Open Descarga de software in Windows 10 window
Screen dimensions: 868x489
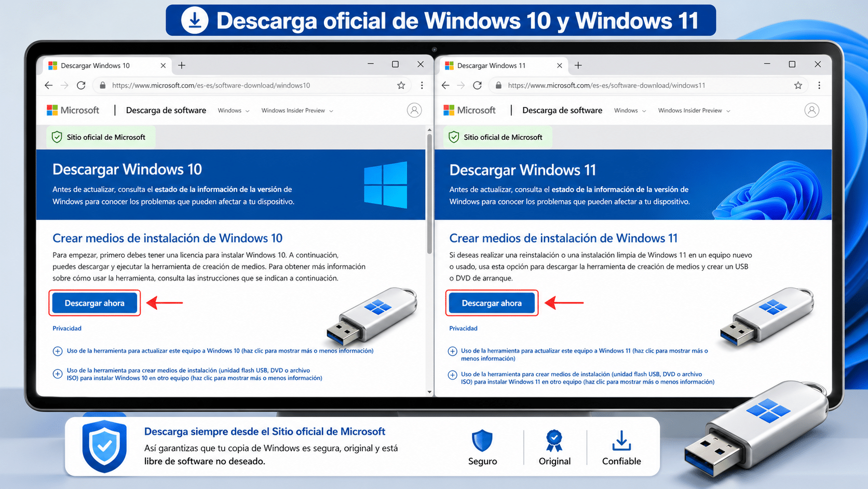(x=166, y=110)
